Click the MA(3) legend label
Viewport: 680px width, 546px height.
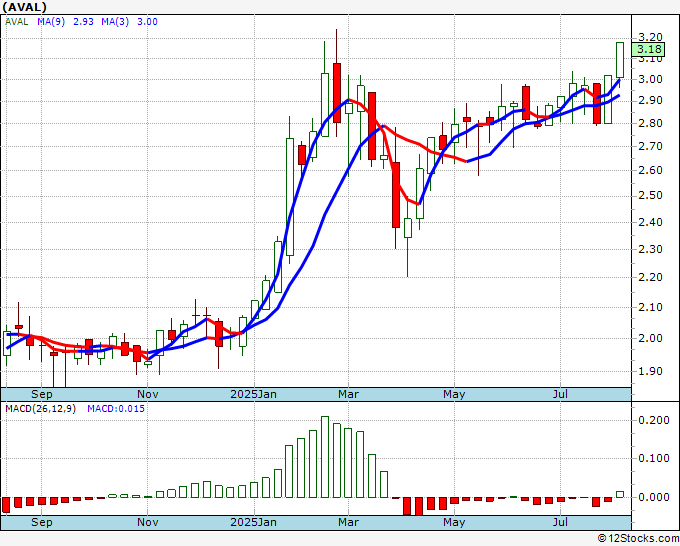(115, 22)
